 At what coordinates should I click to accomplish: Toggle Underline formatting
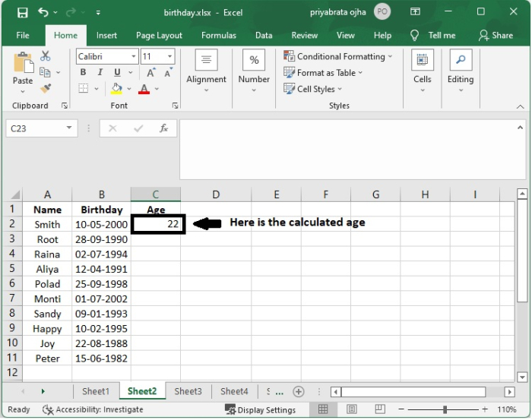click(x=117, y=72)
